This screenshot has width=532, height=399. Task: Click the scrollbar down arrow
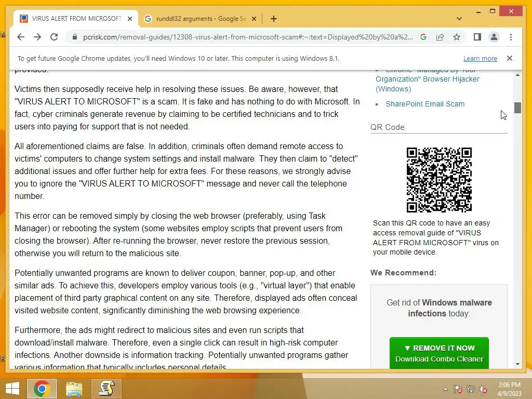coord(517,364)
